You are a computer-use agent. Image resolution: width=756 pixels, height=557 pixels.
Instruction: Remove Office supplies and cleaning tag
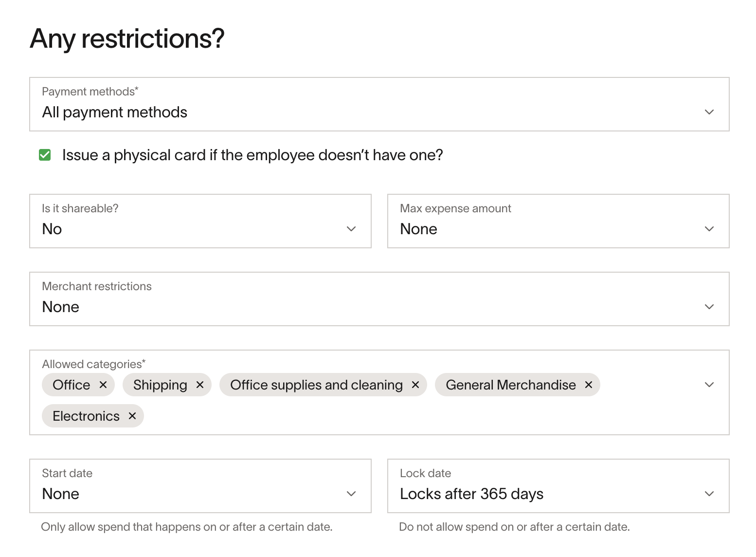(x=415, y=385)
